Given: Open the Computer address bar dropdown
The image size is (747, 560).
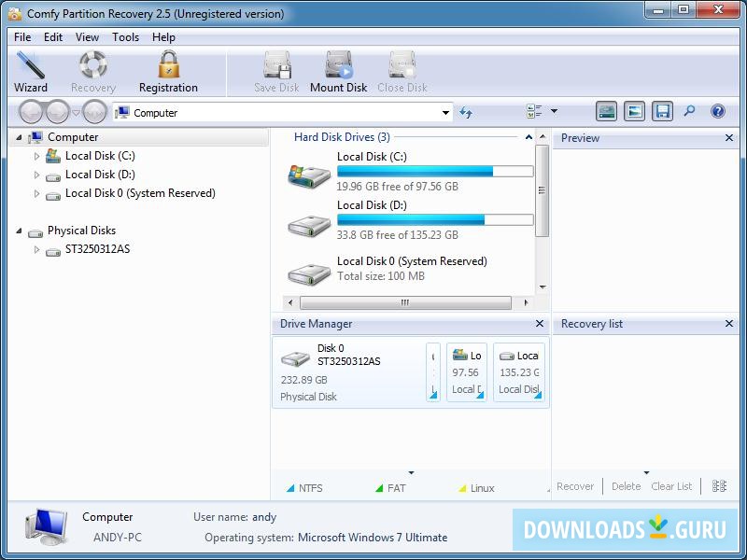Looking at the screenshot, I should click(x=445, y=113).
